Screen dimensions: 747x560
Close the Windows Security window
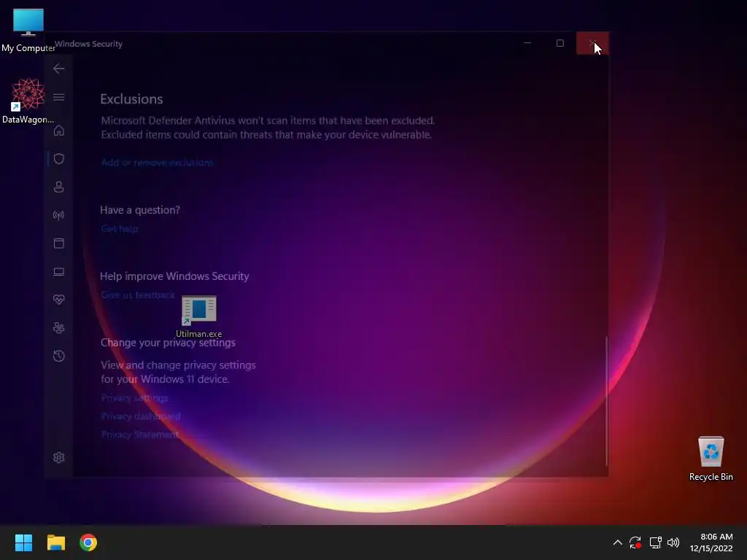tap(592, 43)
